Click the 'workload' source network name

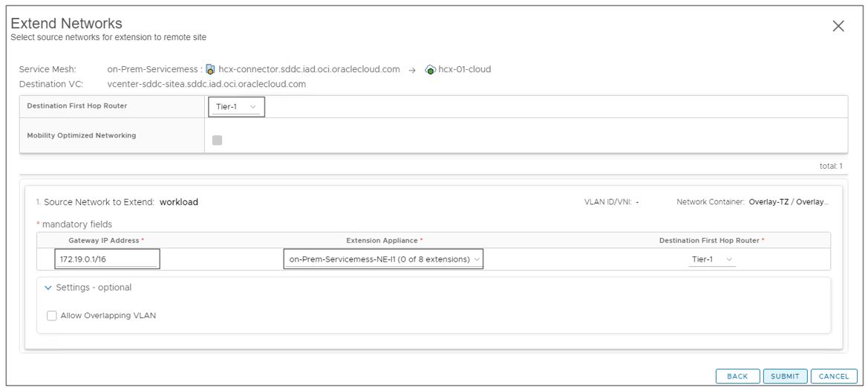[x=179, y=202]
